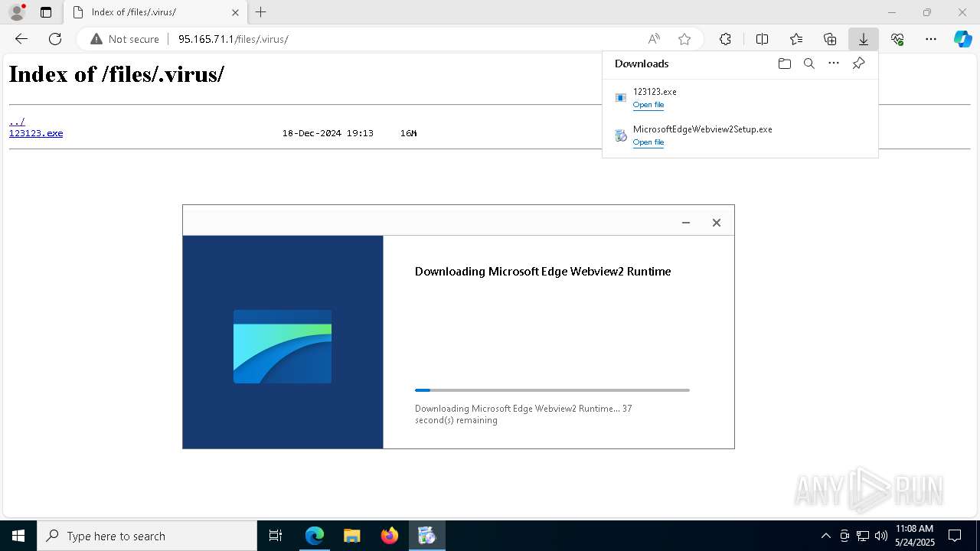The height and width of the screenshot is (551, 980).
Task: Open a new tab with plus button
Action: (261, 12)
